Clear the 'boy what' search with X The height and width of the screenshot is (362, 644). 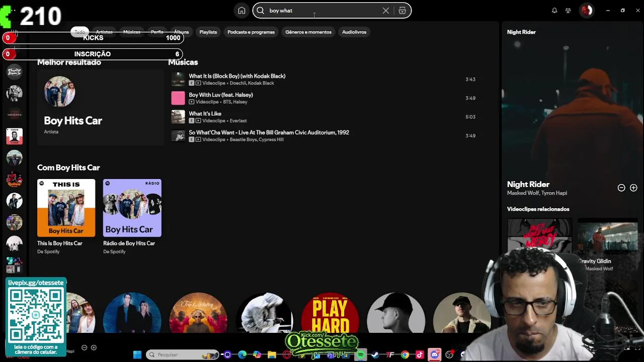386,11
